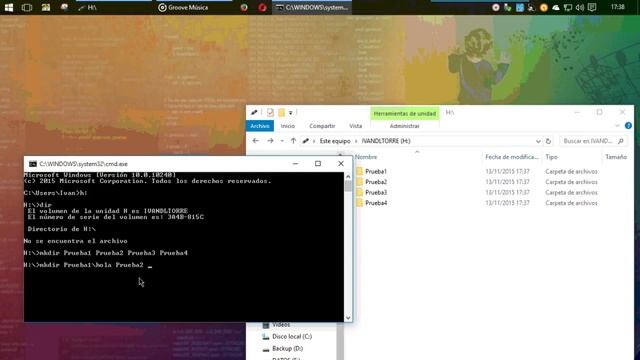Open the volume icon in system tray
Screen dimensions: 640x360
coord(580,7)
